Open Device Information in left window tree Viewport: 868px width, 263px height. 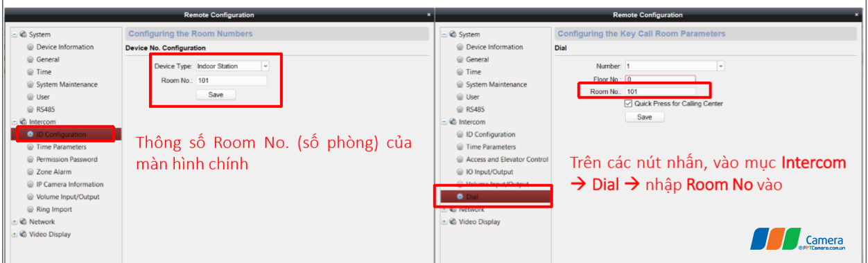64,47
